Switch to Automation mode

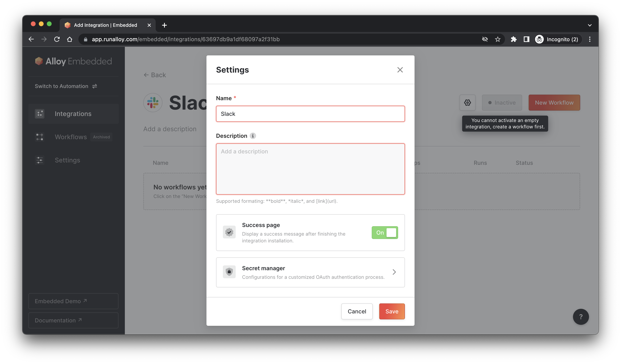66,86
